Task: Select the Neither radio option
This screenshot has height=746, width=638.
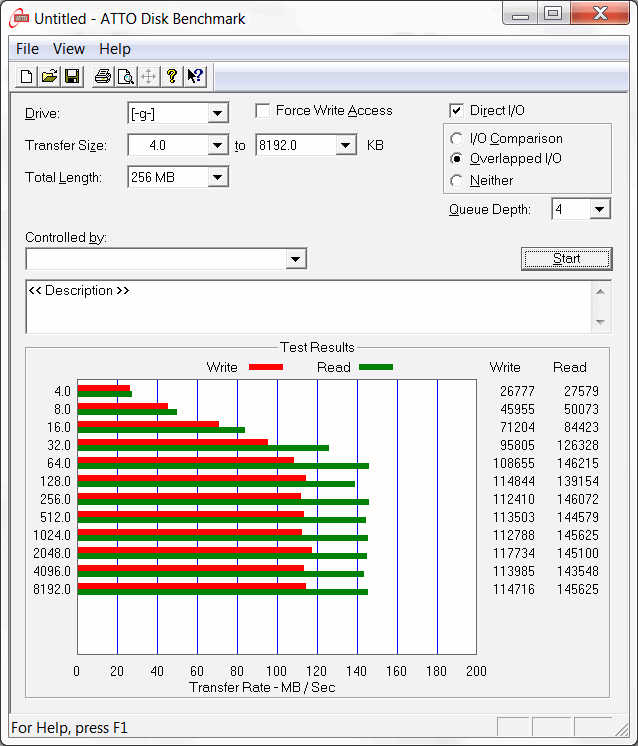Action: [x=457, y=181]
